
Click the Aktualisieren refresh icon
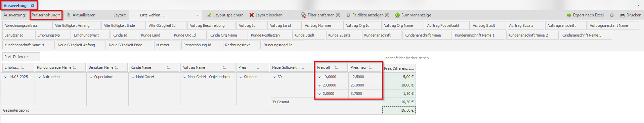coord(69,15)
